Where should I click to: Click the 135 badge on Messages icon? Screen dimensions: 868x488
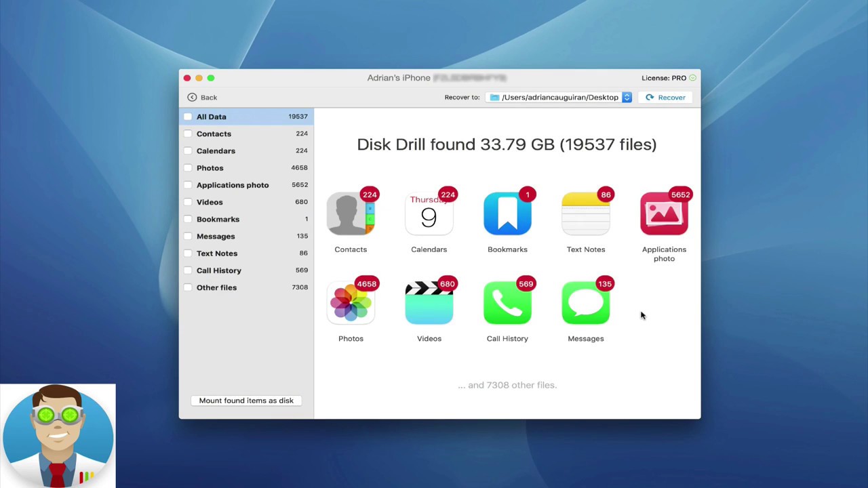(604, 284)
